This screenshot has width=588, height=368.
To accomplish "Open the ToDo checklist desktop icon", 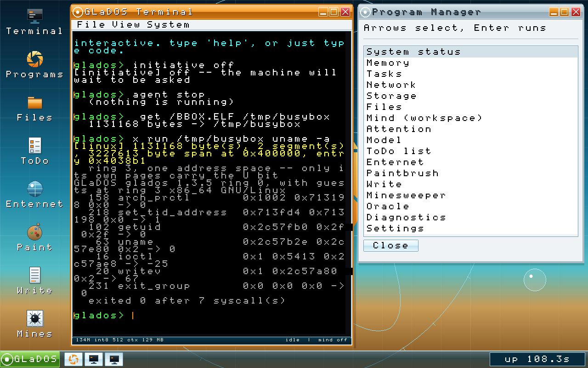I will (x=34, y=152).
